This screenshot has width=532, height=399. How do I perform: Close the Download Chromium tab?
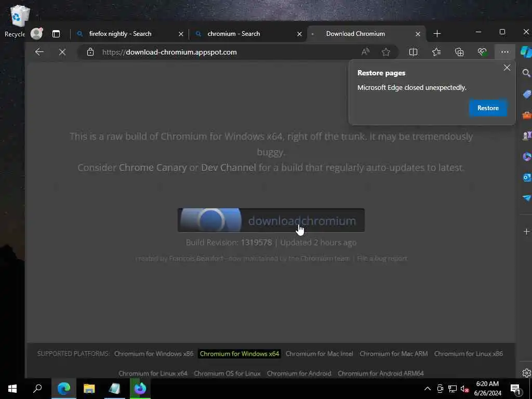click(x=418, y=34)
